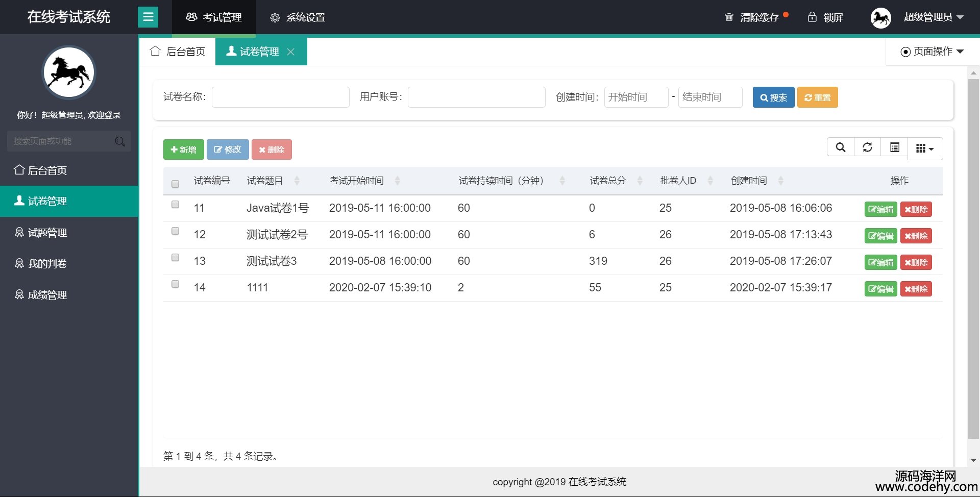
Task: Open the columns grid dropdown
Action: tap(925, 148)
